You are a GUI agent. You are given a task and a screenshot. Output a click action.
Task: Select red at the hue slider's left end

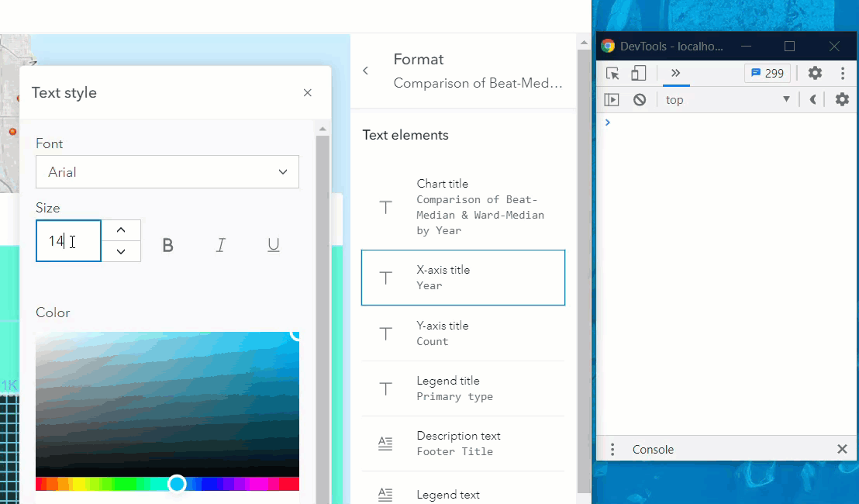[x=38, y=484]
